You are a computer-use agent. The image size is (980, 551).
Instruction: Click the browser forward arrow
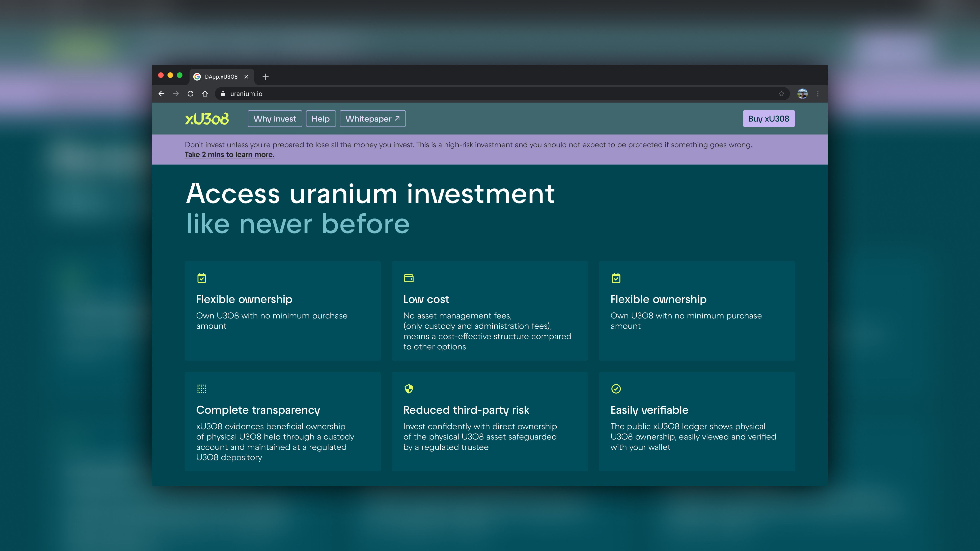click(x=176, y=94)
